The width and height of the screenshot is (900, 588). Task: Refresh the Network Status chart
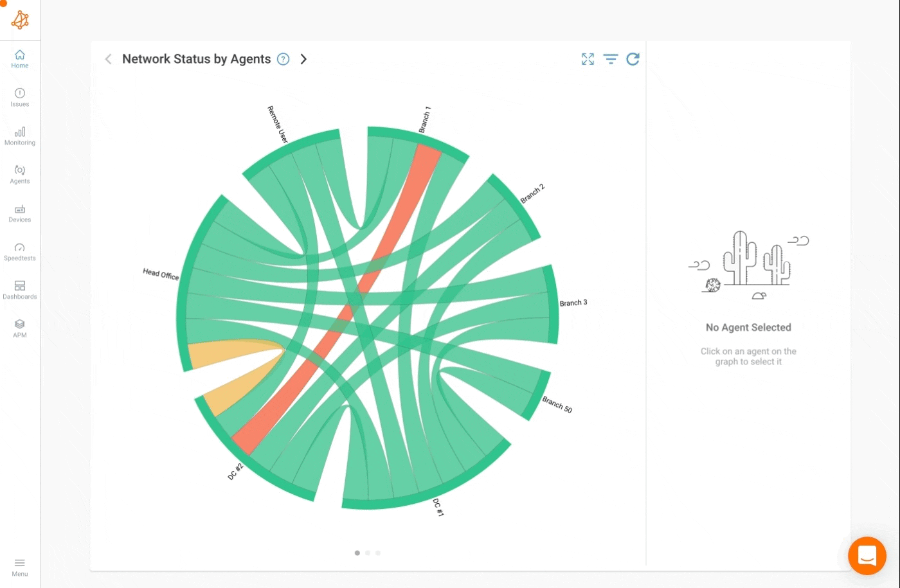(x=633, y=58)
